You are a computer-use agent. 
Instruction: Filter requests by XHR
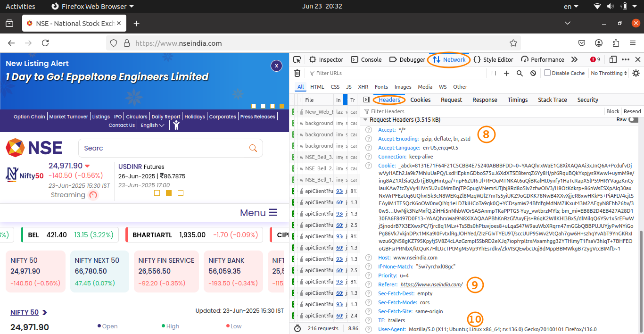pos(363,87)
